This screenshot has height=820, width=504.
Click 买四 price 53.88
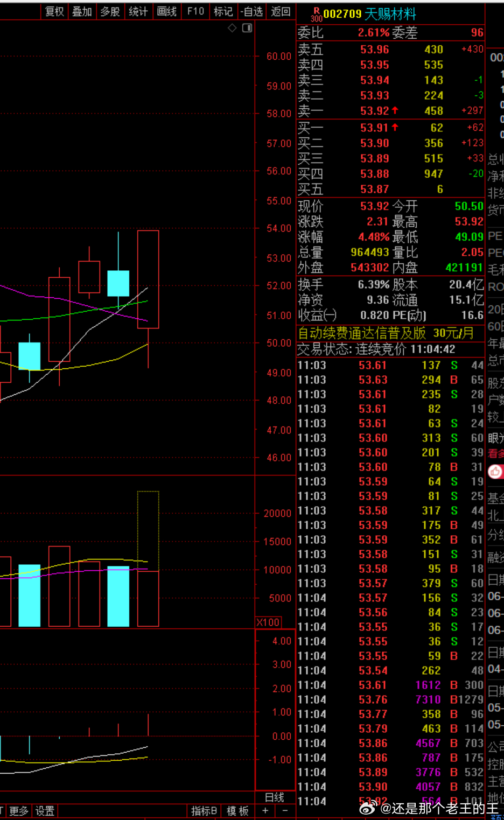click(x=375, y=174)
